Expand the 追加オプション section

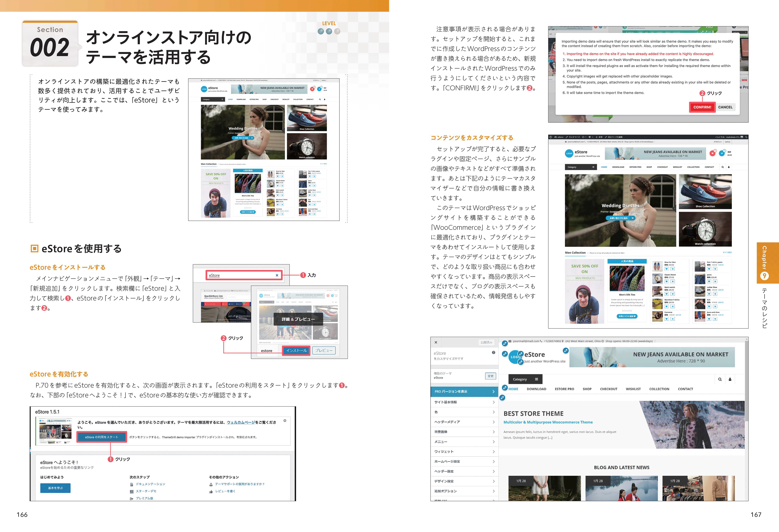[x=464, y=491]
